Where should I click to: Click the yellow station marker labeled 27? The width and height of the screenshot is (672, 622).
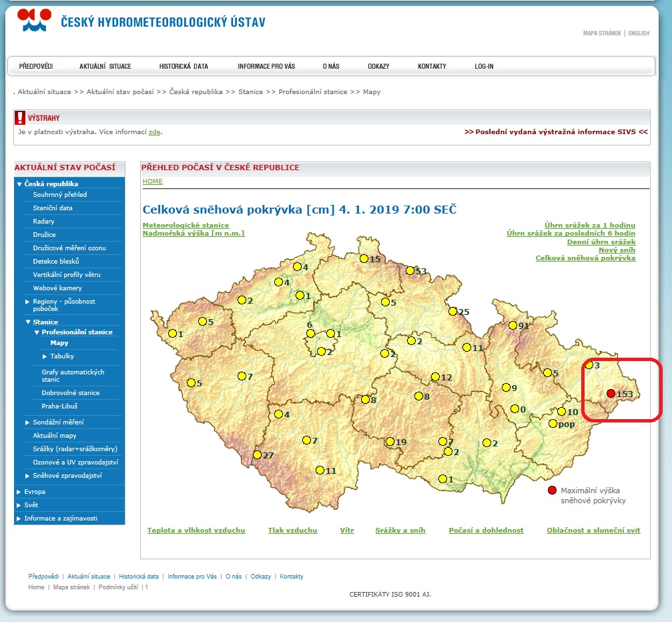tap(257, 455)
